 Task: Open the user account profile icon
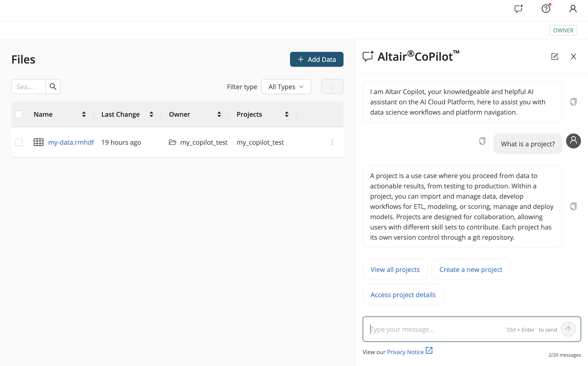(573, 9)
